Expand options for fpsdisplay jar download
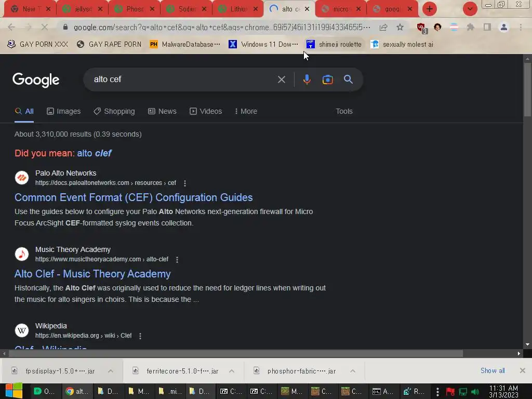Viewport: 532px width, 399px height. (111, 371)
